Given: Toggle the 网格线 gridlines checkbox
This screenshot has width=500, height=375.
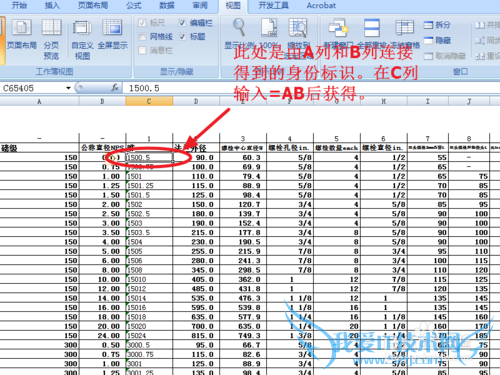Looking at the screenshot, I should click(142, 36).
